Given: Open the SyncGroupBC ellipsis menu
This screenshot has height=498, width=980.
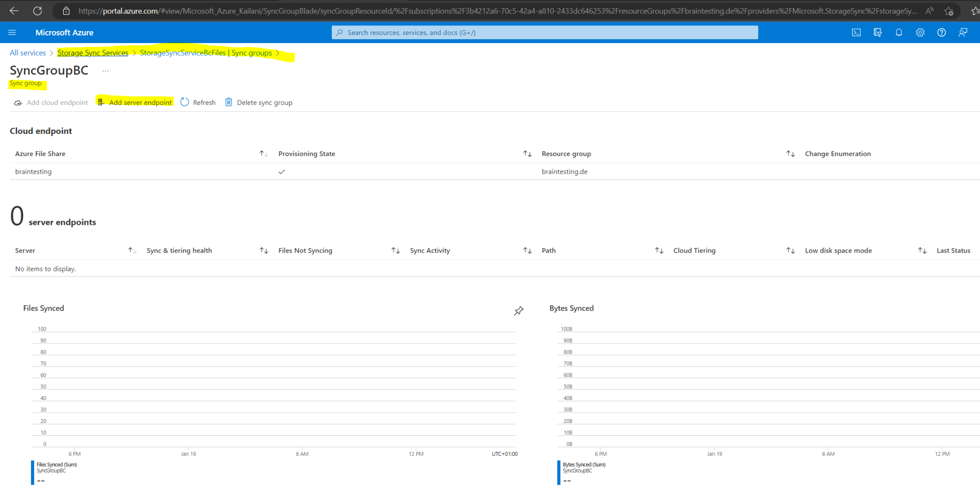Looking at the screenshot, I should (x=105, y=70).
